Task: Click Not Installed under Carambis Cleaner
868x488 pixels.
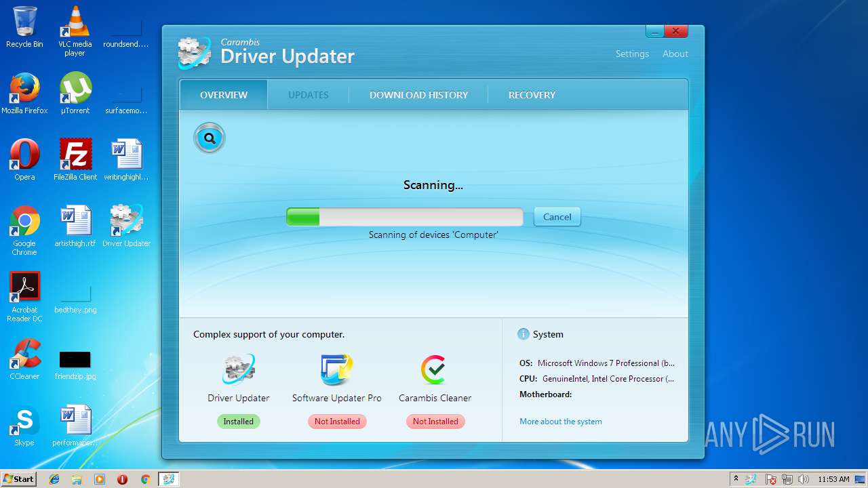Action: point(435,422)
